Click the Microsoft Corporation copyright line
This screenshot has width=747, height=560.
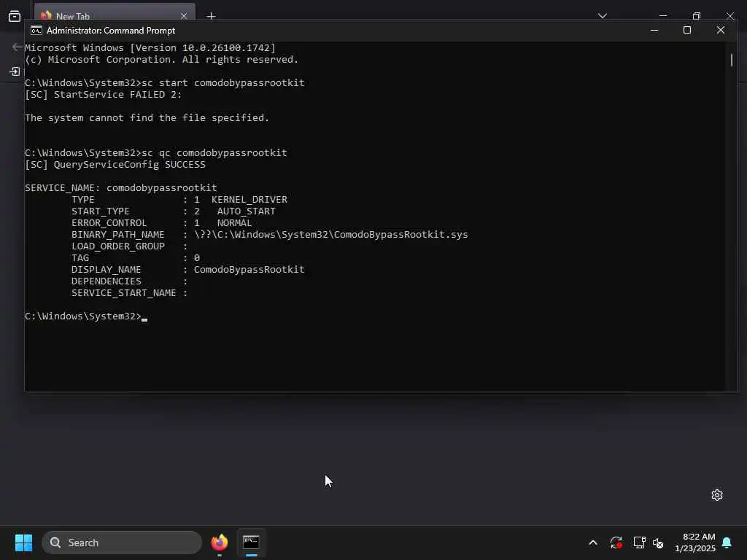point(161,60)
